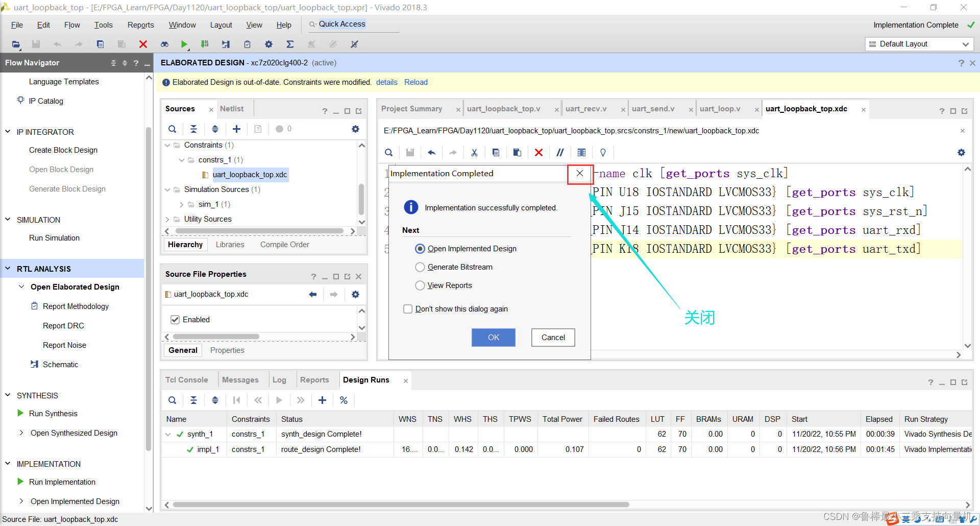Click the Sources panel horizontal scrollbar

259,231
